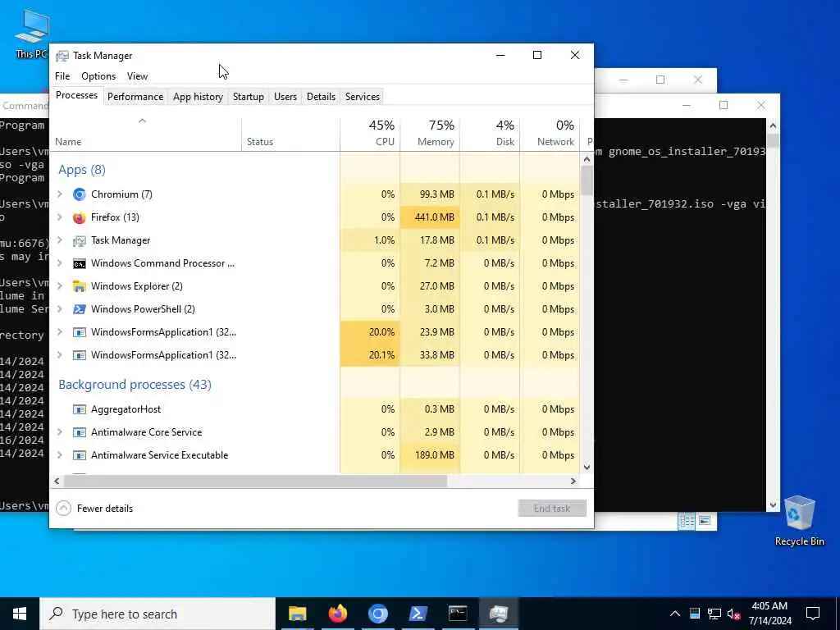Viewport: 840px width, 630px height.
Task: Open Command Prompt from the taskbar
Action: coord(458,614)
